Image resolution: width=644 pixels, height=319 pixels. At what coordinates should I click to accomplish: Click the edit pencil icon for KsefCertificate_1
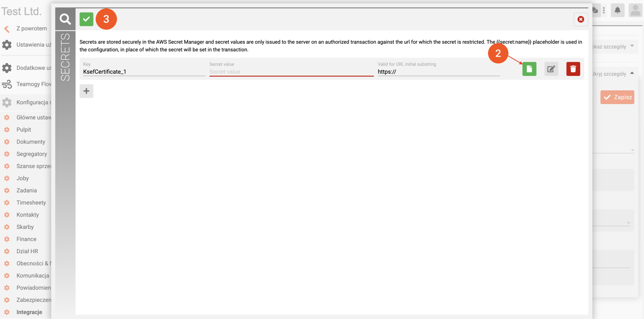551,69
